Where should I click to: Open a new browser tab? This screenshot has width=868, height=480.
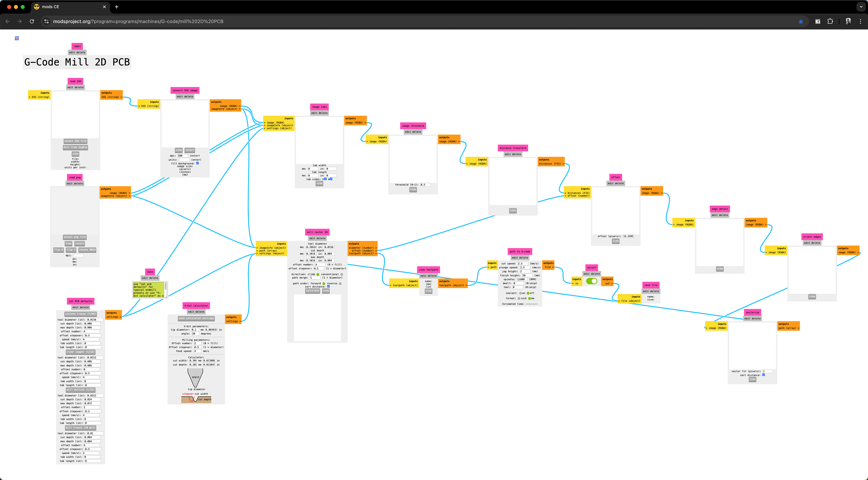tap(117, 7)
